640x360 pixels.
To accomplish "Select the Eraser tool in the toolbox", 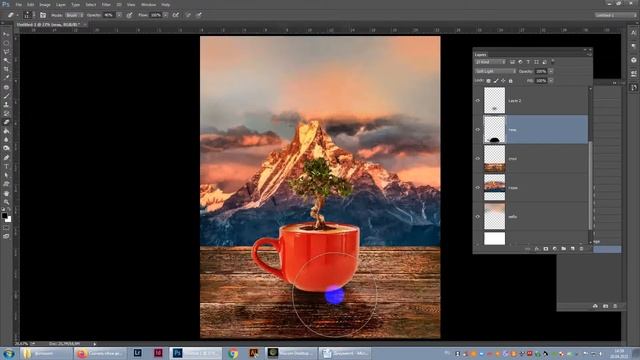I will (6, 122).
